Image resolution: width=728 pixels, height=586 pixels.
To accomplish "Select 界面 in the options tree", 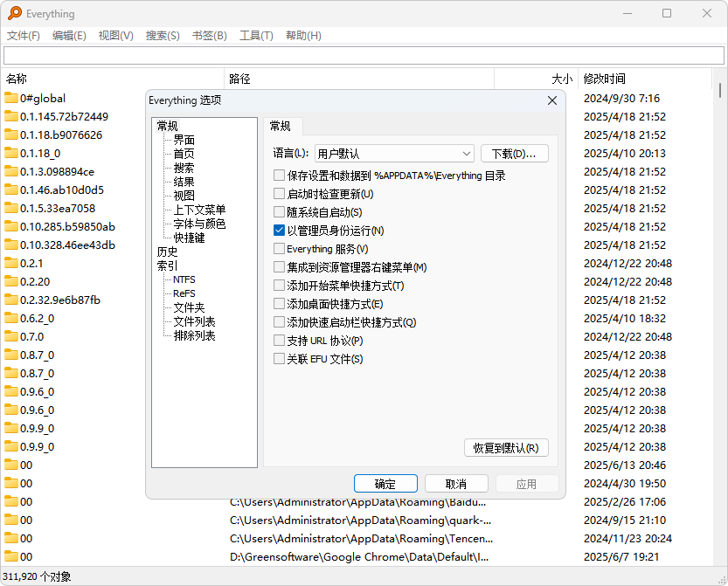I will [x=184, y=140].
